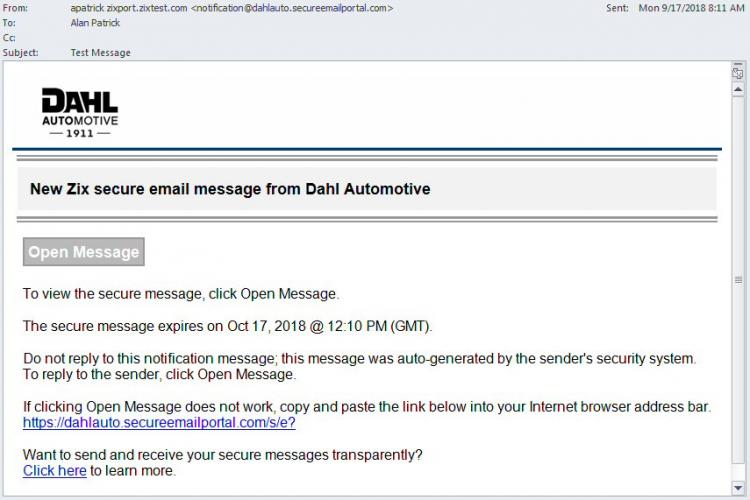This screenshot has height=500, width=750.
Task: Select the sender address notification@dahlauto.secureemailportal.com
Action: pos(292,8)
